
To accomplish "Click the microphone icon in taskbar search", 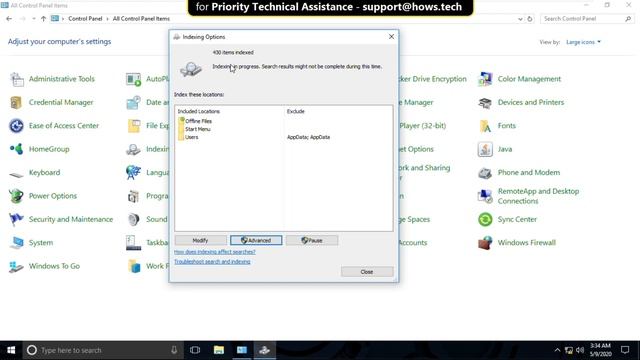I will coord(174,350).
